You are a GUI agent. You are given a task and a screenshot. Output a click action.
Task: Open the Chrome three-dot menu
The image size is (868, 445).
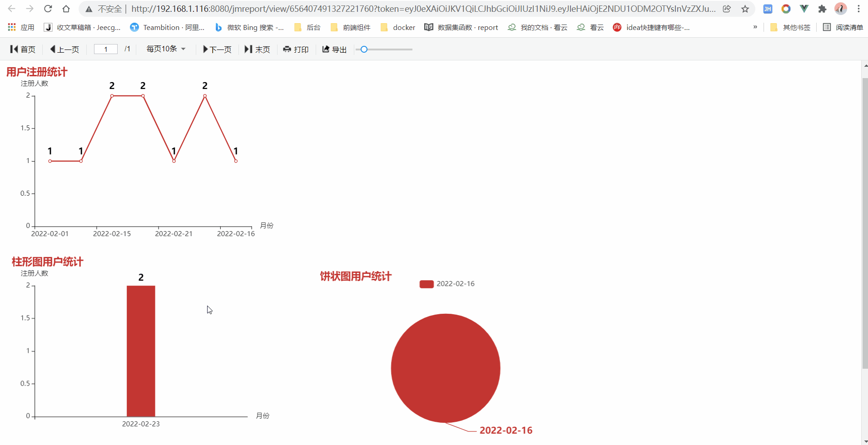pyautogui.click(x=858, y=9)
